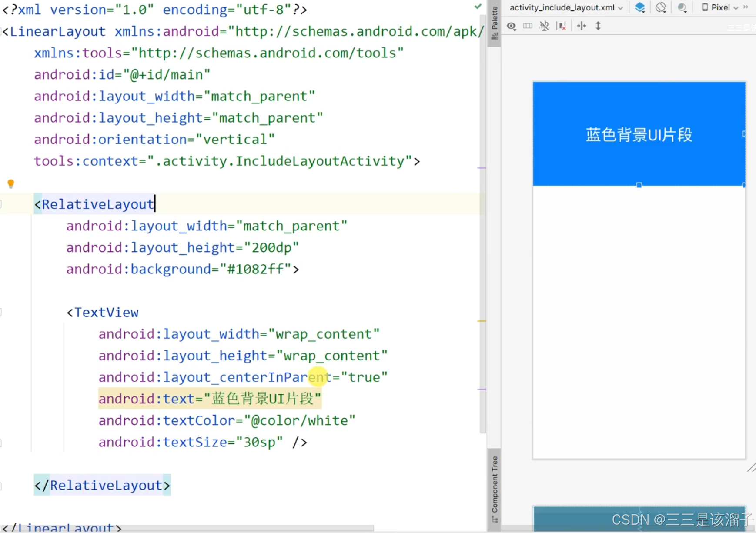Toggle vertical height wrap_content arrow icon

[x=598, y=26]
